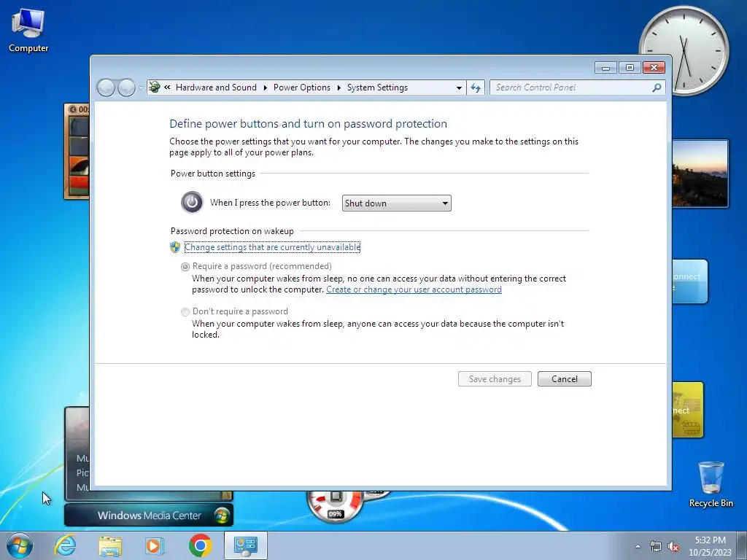Click the Cancel button
The height and width of the screenshot is (560, 747).
pyautogui.click(x=564, y=379)
